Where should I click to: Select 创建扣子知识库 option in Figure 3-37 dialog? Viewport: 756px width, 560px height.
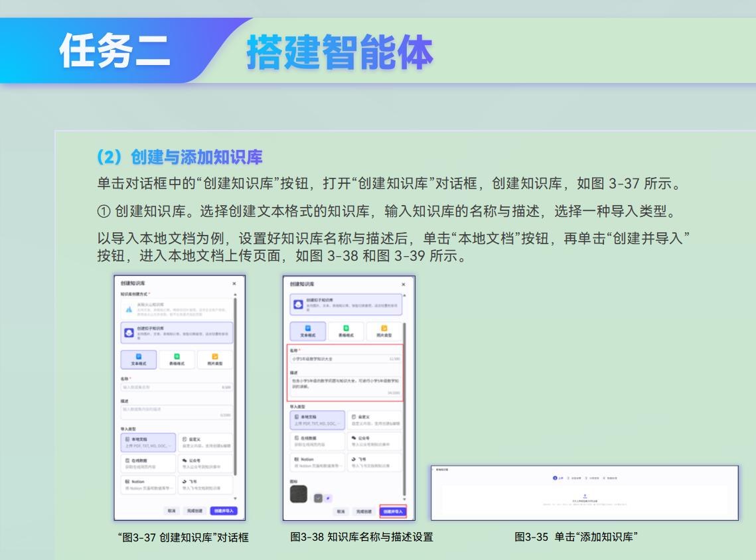point(177,332)
